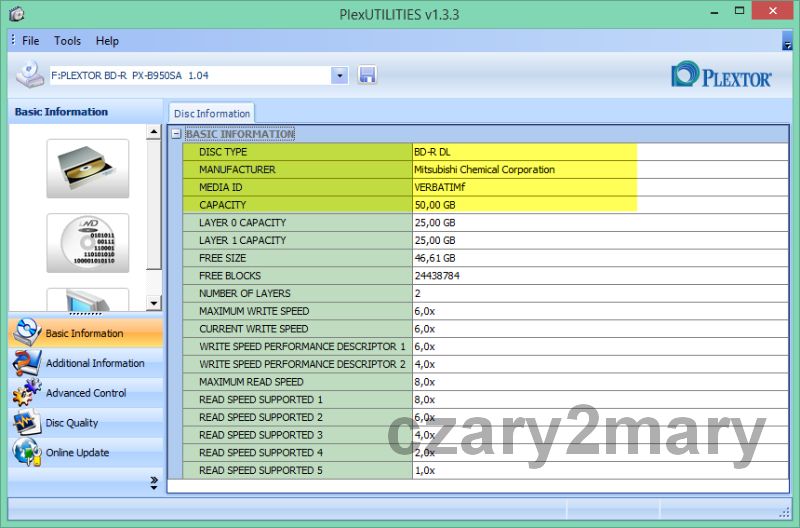
Task: Collapse the BASIC INFORMATION group
Action: tap(176, 134)
